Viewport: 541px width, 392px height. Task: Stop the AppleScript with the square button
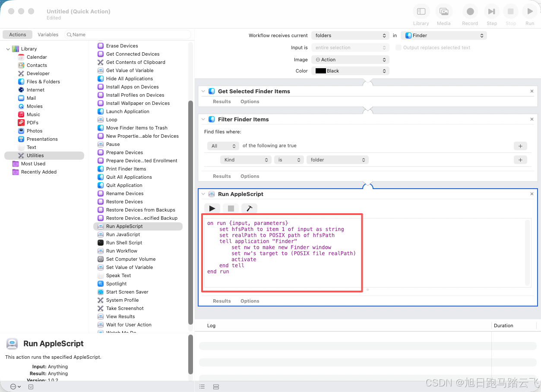[x=231, y=209]
